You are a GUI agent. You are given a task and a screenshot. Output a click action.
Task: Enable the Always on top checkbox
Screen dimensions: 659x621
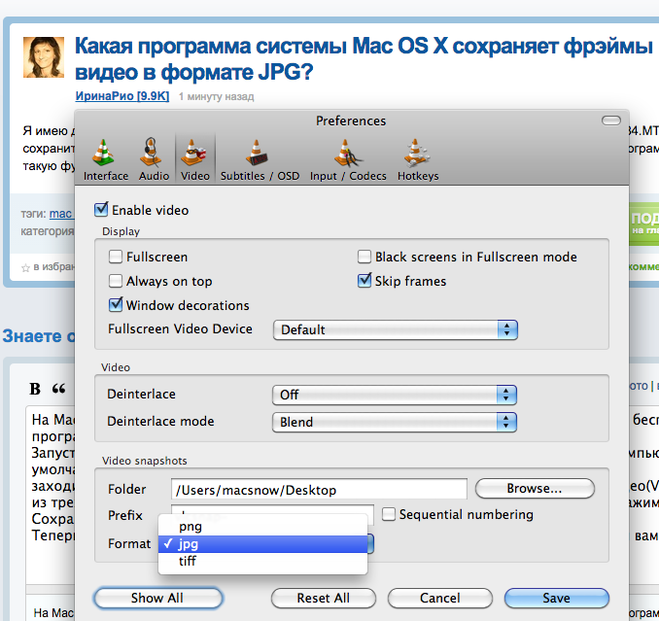[x=116, y=281]
